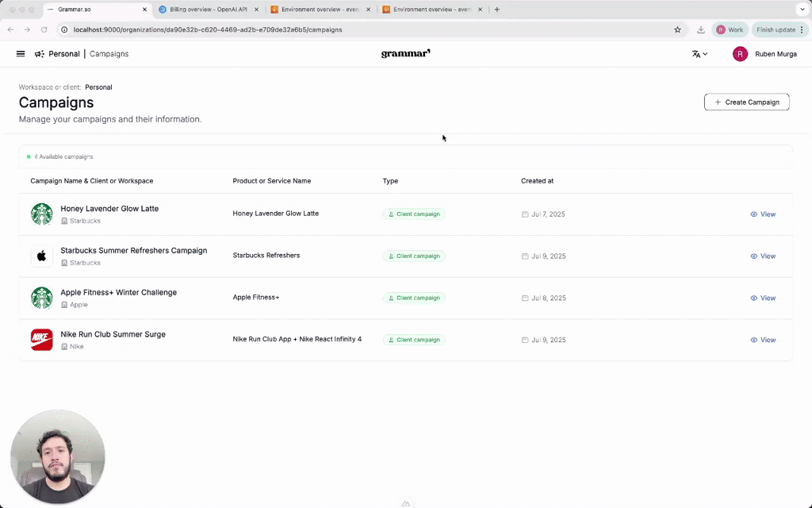Click the Starbucks Refreshers product name
The height and width of the screenshot is (508, 812).
(266, 255)
